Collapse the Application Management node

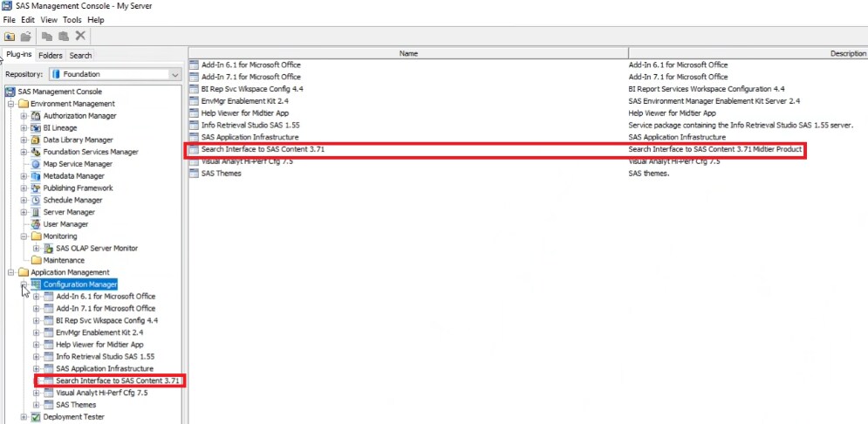pyautogui.click(x=10, y=272)
